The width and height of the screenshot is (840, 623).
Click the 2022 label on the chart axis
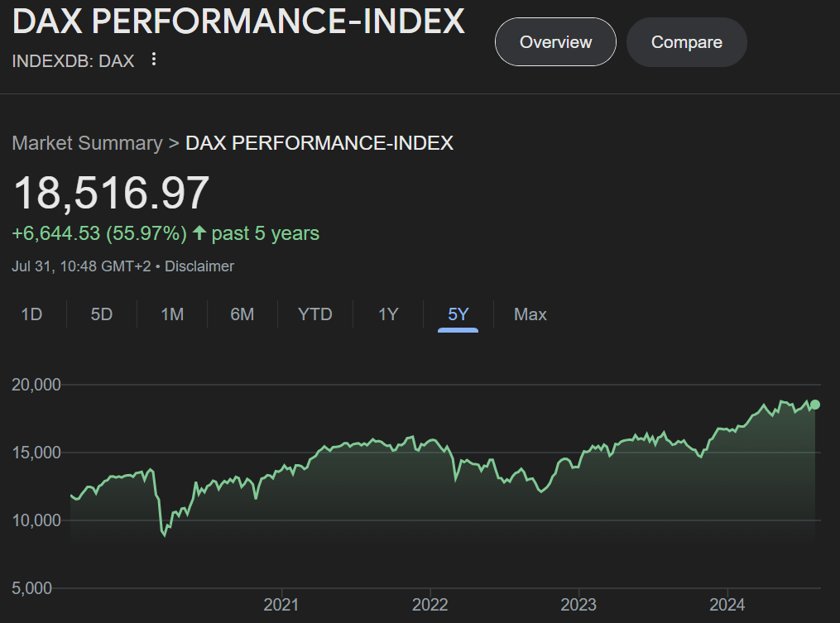pos(430,605)
